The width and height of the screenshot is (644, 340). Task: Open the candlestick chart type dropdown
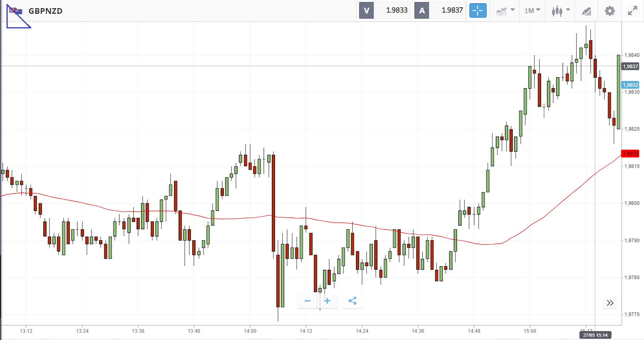pos(560,11)
